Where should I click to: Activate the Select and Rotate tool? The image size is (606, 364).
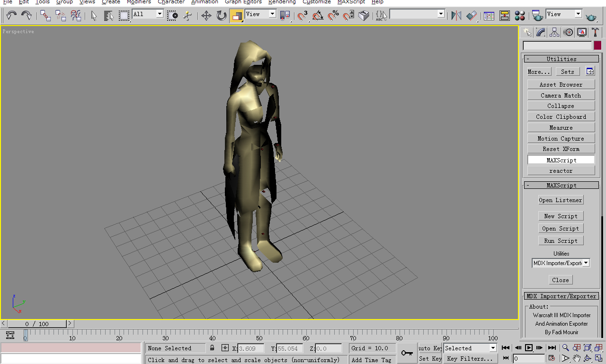pyautogui.click(x=222, y=16)
